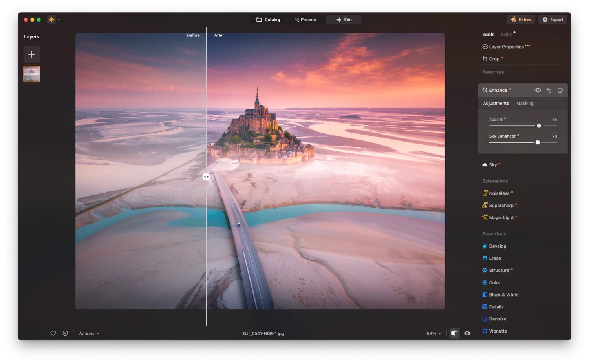Select the mountain layer thumbnail
This screenshot has width=589, height=364.
[31, 74]
